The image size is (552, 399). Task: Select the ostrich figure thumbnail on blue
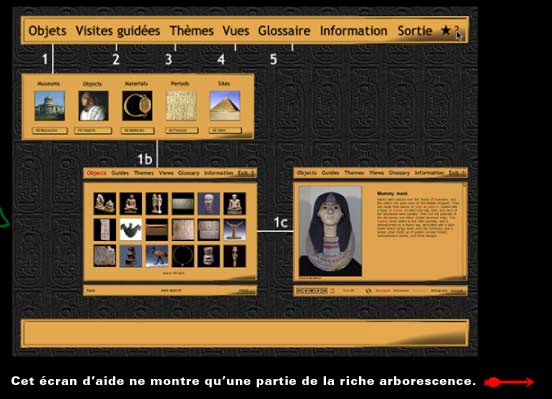point(157,256)
